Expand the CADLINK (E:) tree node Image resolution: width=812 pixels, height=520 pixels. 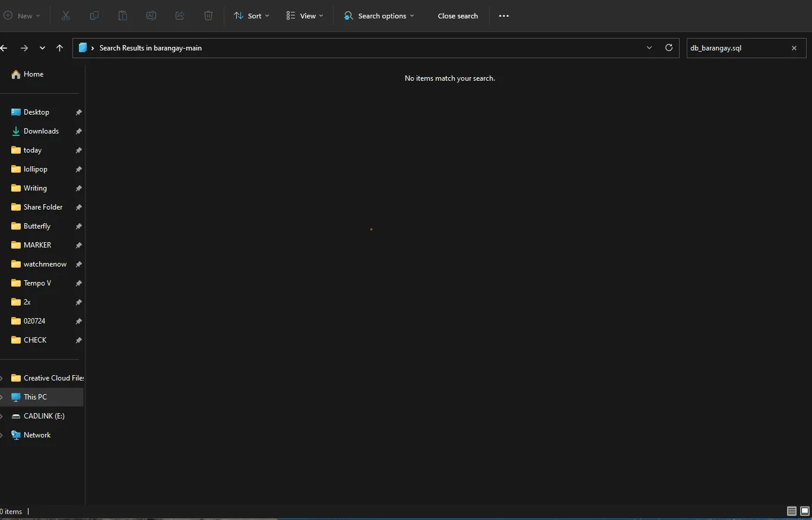pos(2,416)
